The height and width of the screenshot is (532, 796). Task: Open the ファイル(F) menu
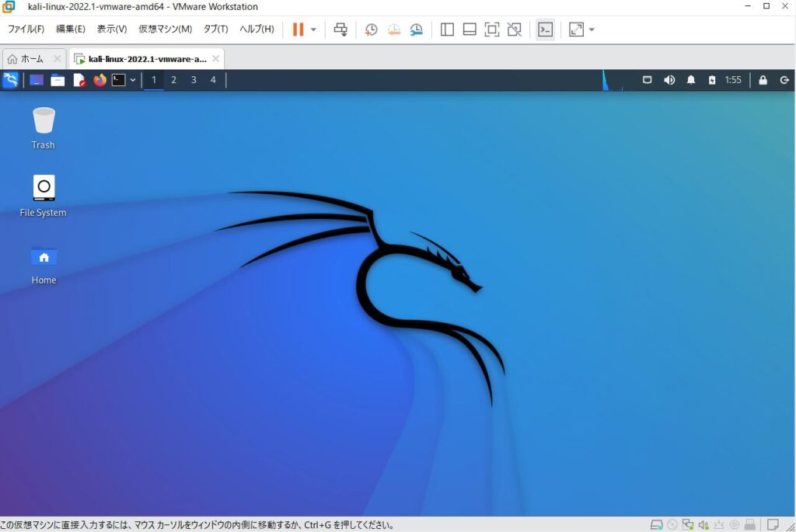(26, 29)
